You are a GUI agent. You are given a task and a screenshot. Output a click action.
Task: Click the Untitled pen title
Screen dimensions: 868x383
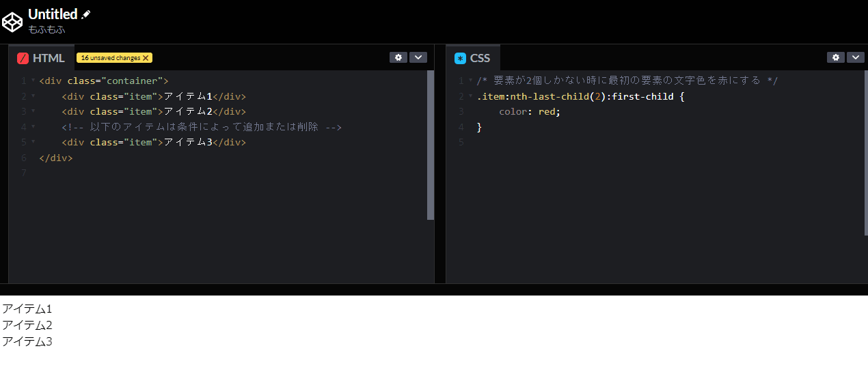(x=53, y=14)
